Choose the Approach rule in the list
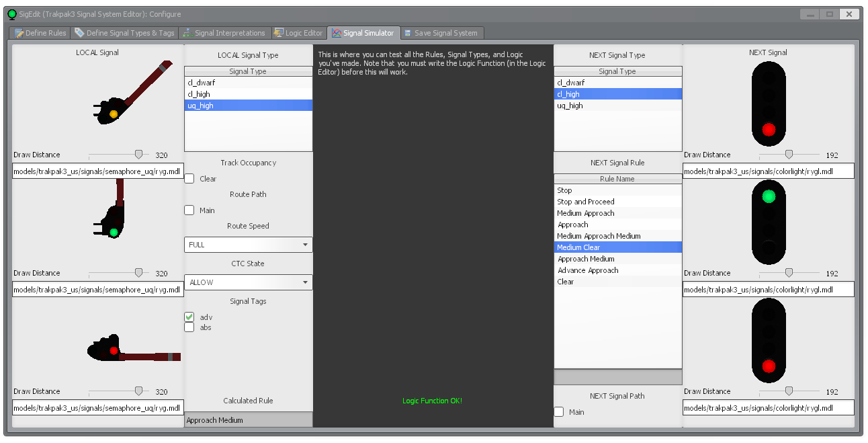The image size is (868, 443). (x=618, y=225)
